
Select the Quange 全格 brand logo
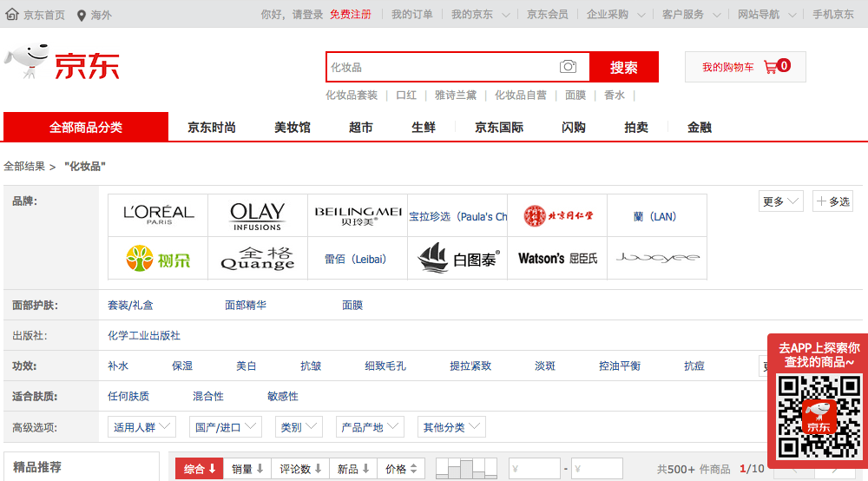[258, 259]
